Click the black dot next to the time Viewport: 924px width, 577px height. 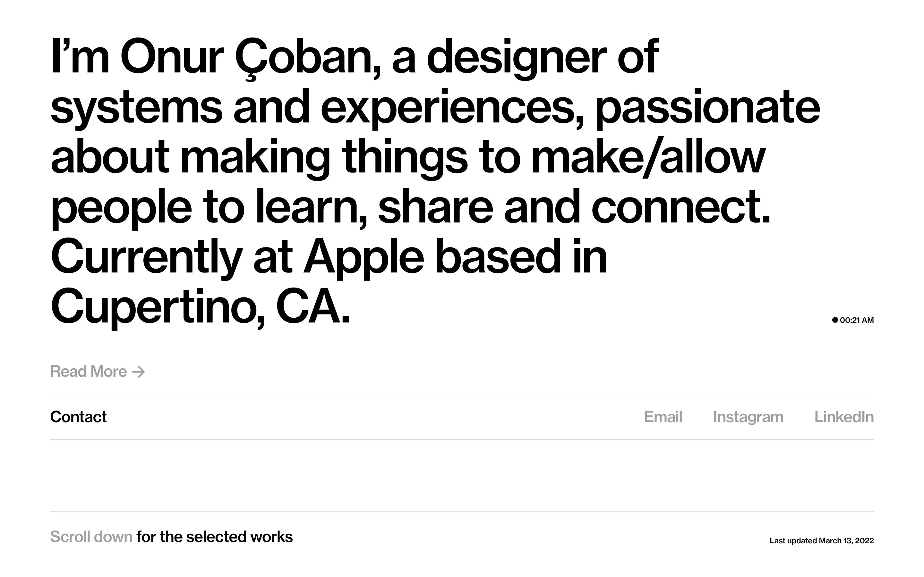point(835,320)
